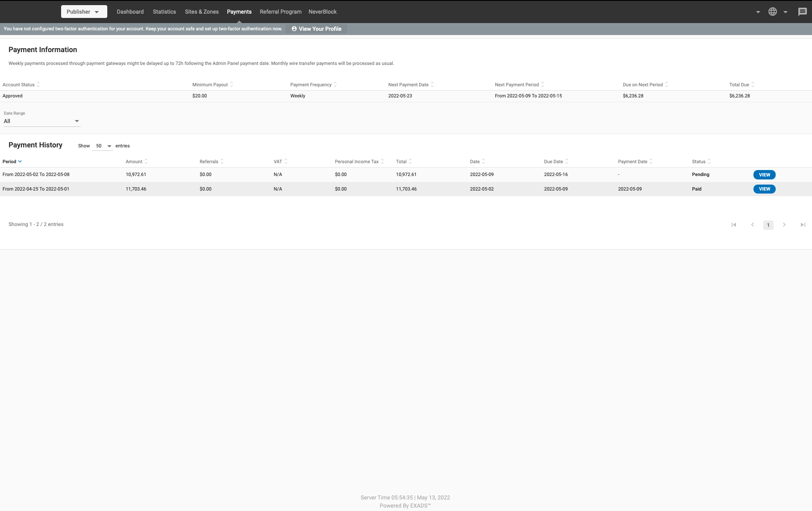Viewport: 812px width, 511px height.
Task: Toggle sorting on the Status column
Action: [709, 162]
